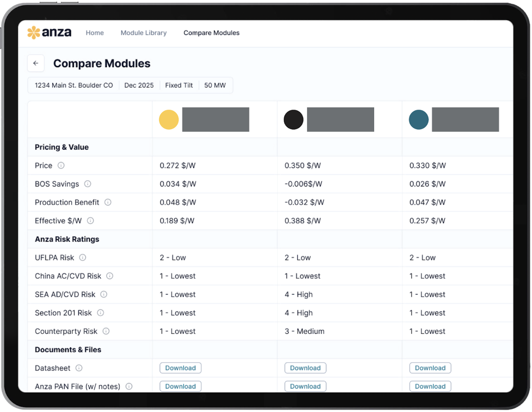Go to Module Library tab

(x=144, y=33)
